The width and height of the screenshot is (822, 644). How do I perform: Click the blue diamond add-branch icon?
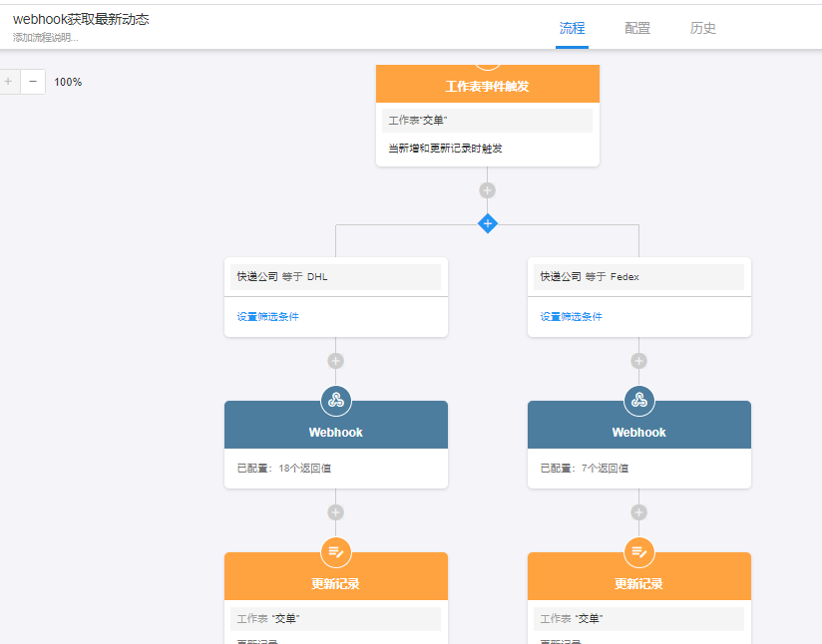[487, 223]
